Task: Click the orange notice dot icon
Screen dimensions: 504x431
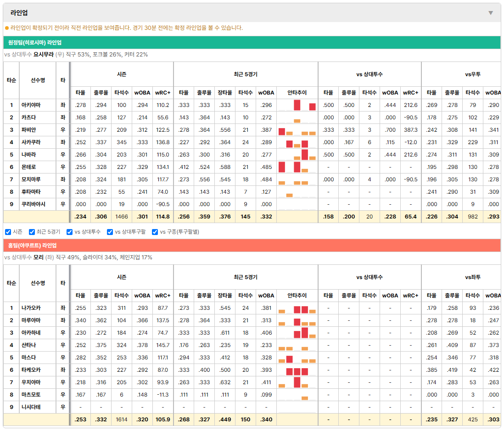Action: (x=7, y=28)
